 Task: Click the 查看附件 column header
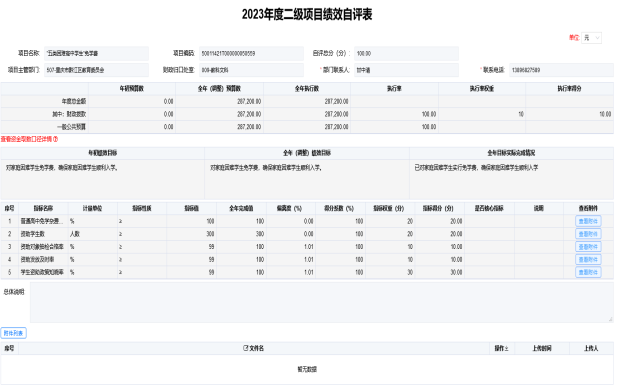pyautogui.click(x=588, y=208)
